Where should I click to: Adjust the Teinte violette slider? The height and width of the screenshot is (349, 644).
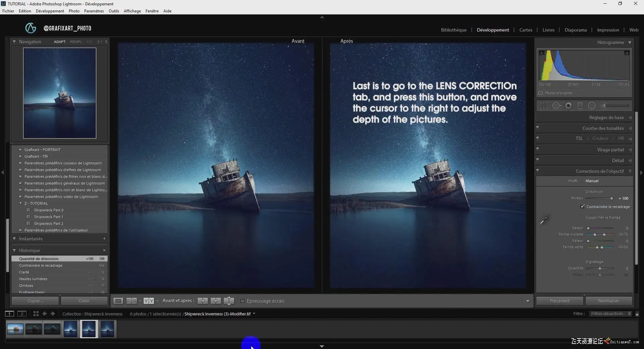click(x=600, y=234)
